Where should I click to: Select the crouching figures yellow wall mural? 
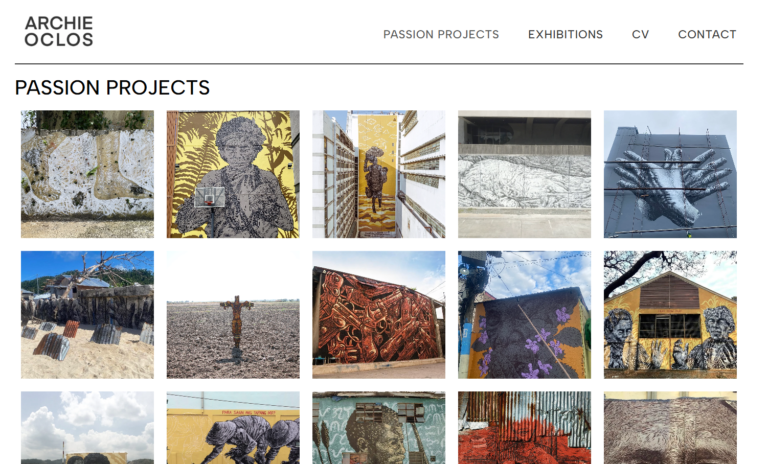233,428
